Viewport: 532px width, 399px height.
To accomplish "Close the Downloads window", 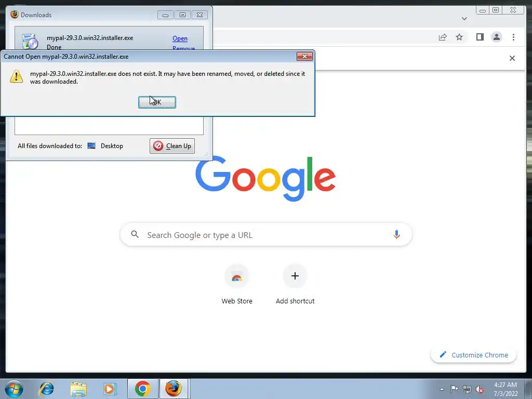I will 200,15.
